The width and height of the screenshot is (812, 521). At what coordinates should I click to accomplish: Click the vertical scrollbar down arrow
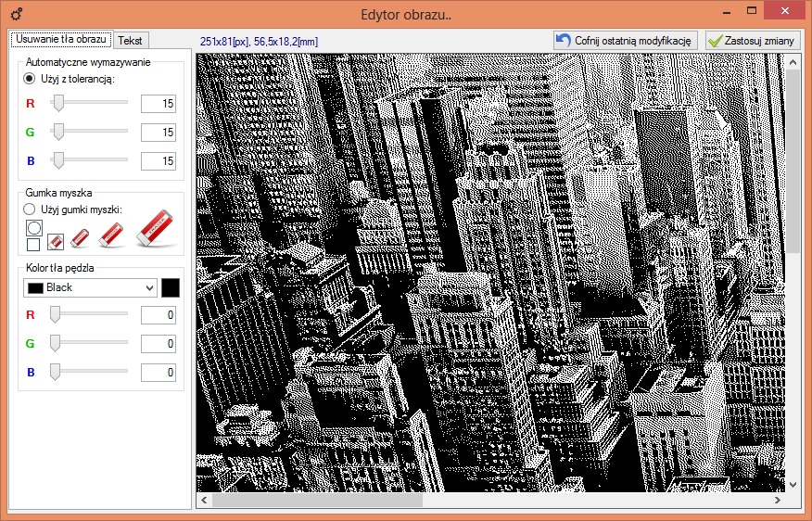click(793, 484)
